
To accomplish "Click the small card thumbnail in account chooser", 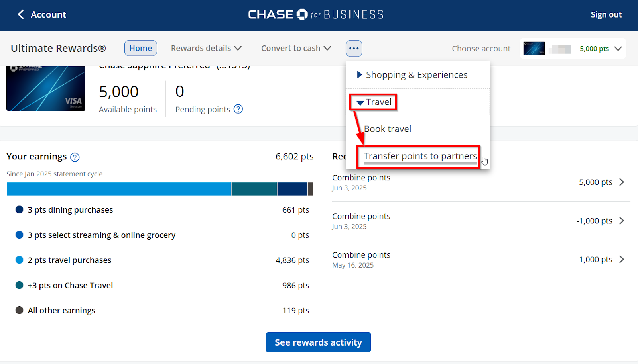I will 534,49.
